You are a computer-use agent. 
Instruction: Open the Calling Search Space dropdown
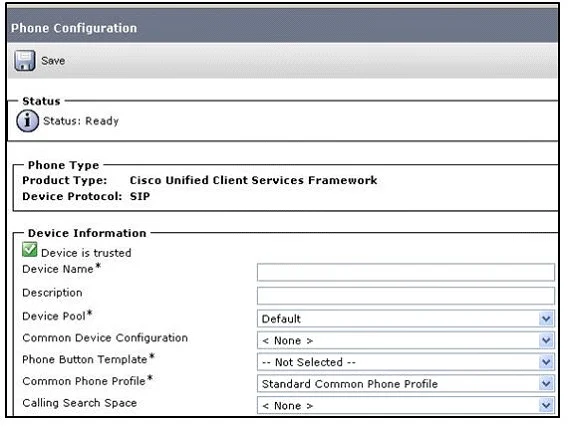pyautogui.click(x=546, y=405)
